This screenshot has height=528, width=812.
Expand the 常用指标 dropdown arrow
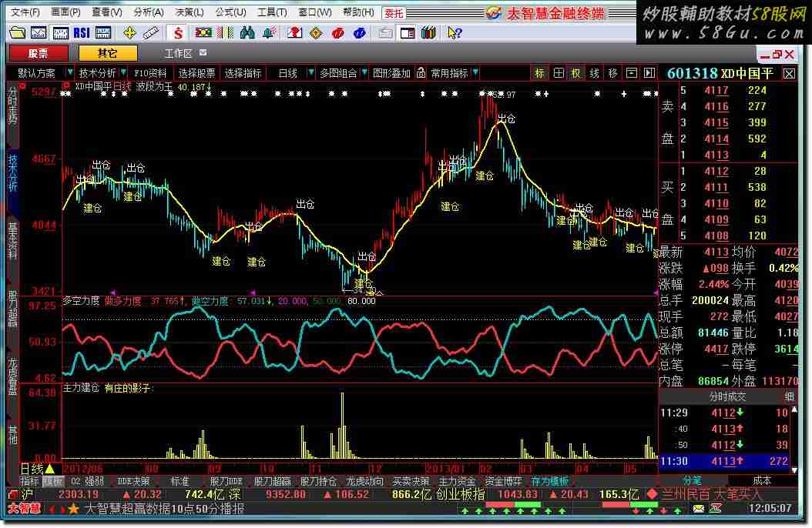pos(475,73)
